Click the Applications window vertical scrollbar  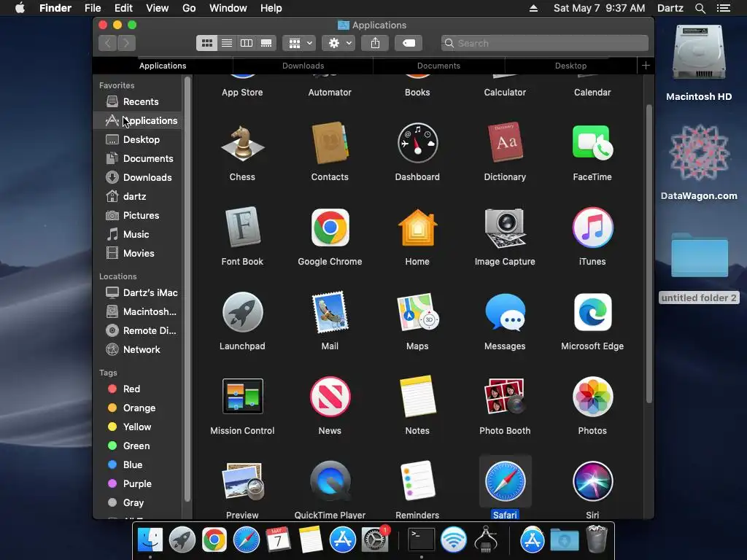point(649,253)
